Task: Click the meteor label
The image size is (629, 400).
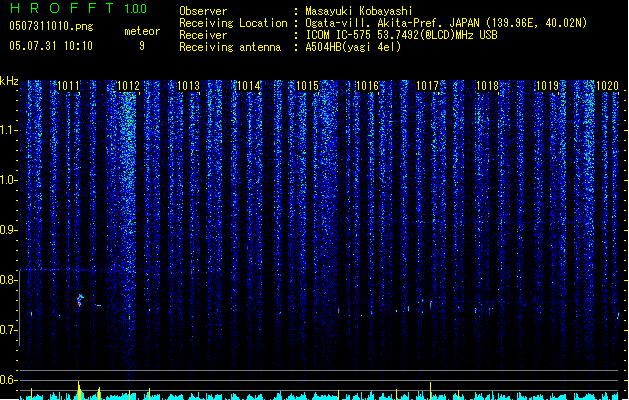Action: (142, 31)
